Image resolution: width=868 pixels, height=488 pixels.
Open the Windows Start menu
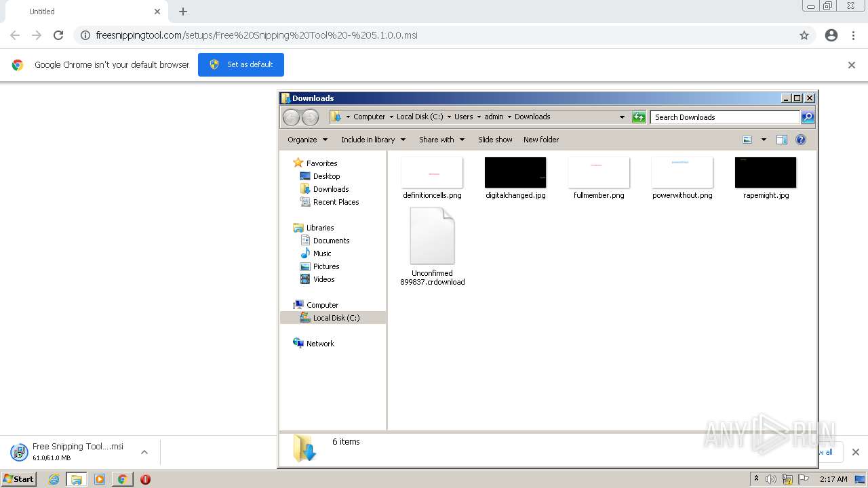click(19, 479)
